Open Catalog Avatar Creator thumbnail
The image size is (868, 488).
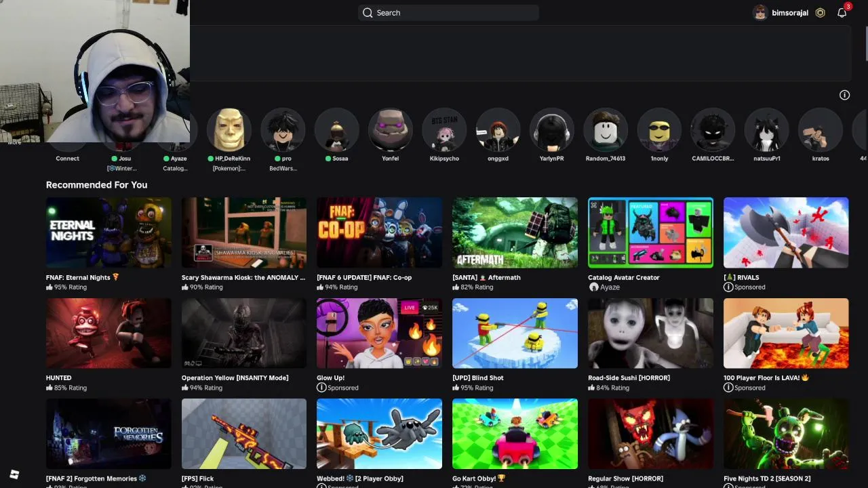[650, 232]
